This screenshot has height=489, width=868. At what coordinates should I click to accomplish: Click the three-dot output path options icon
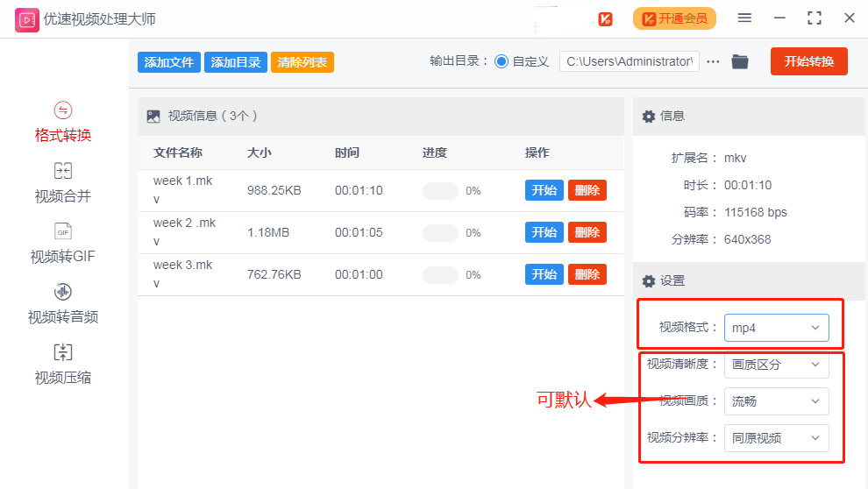click(713, 61)
